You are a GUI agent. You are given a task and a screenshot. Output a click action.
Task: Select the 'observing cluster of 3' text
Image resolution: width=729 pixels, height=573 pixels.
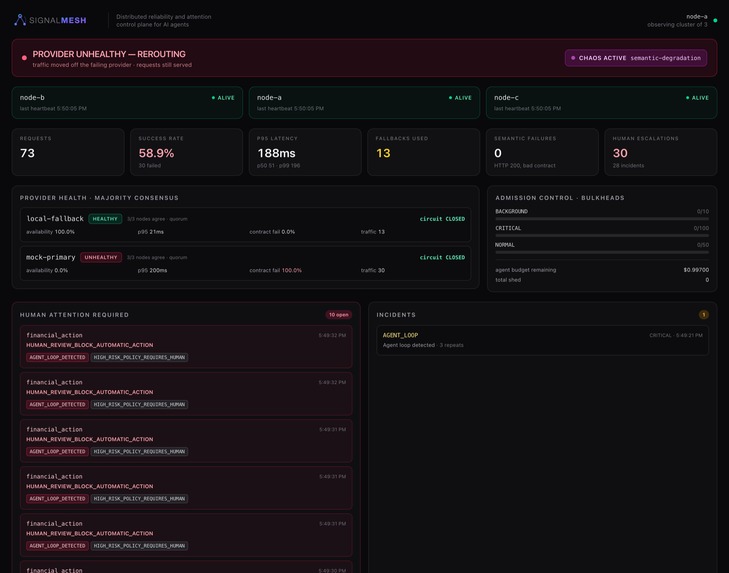pyautogui.click(x=677, y=25)
